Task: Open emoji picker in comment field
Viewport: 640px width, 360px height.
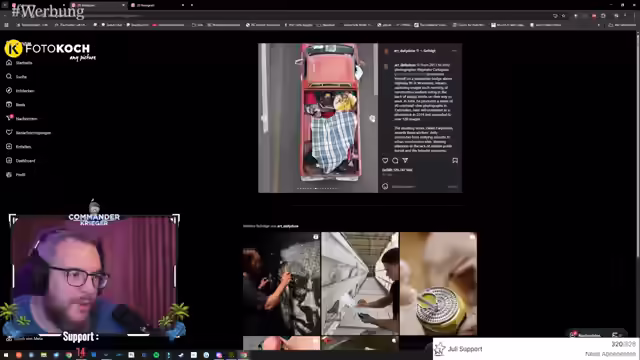Action: point(385,187)
